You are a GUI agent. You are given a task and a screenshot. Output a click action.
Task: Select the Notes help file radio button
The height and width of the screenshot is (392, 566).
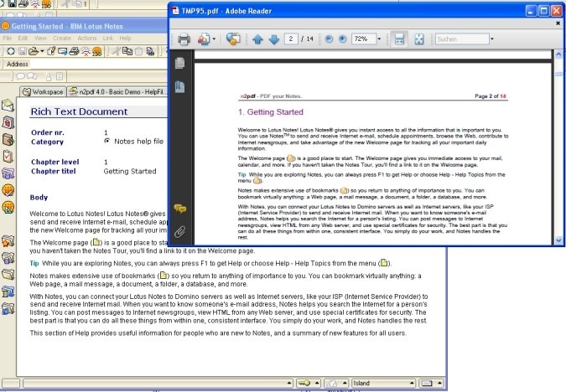click(106, 141)
